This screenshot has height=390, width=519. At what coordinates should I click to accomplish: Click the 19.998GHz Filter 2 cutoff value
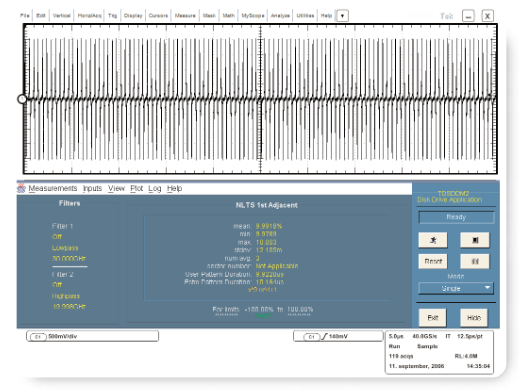[x=69, y=307]
